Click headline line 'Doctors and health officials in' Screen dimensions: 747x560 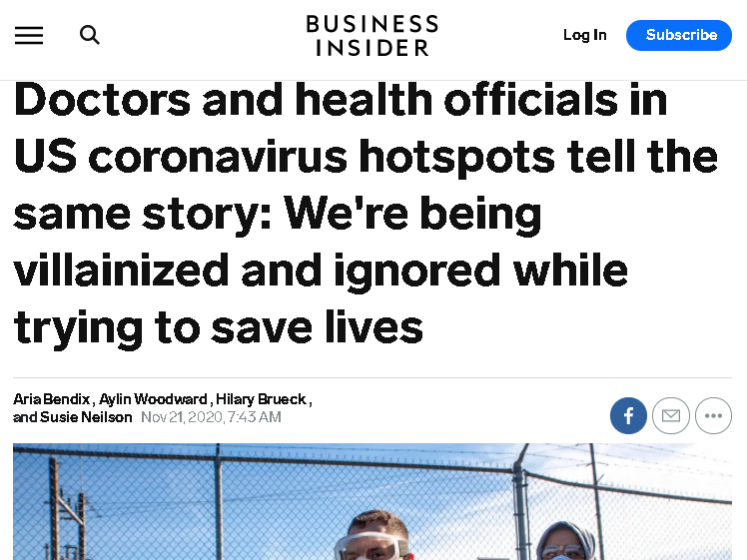pos(341,99)
